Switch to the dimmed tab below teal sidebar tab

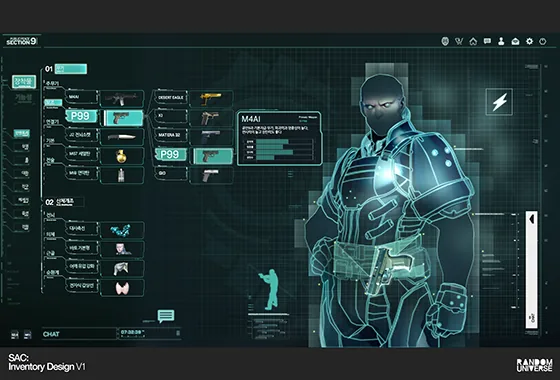pos(24,98)
